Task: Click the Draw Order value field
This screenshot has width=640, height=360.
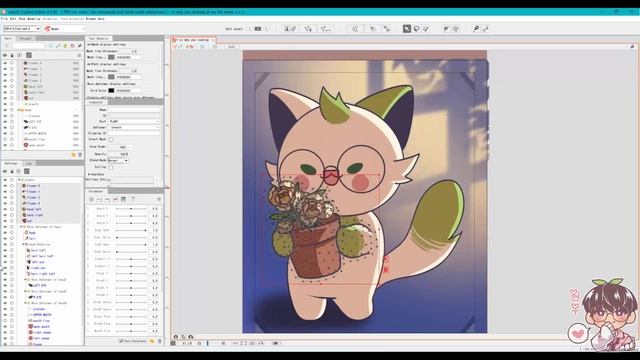Action: [x=118, y=147]
